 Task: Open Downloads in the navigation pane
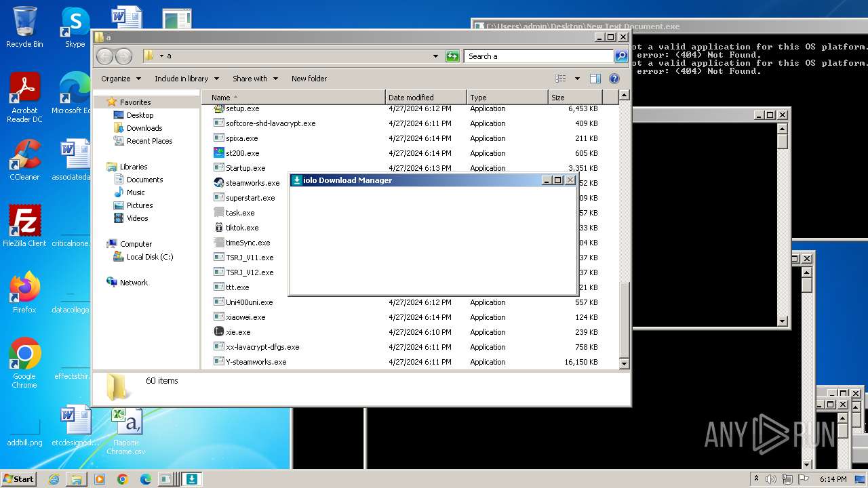[144, 128]
